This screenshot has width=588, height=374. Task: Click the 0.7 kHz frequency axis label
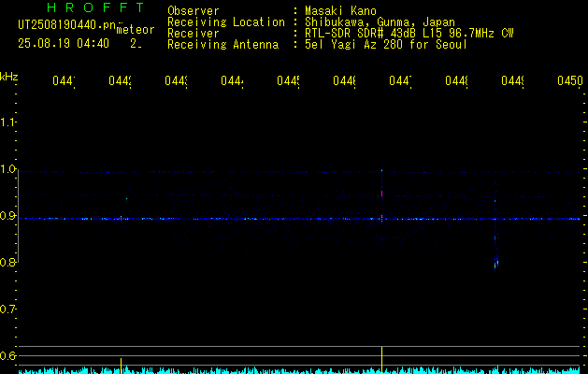[7, 309]
